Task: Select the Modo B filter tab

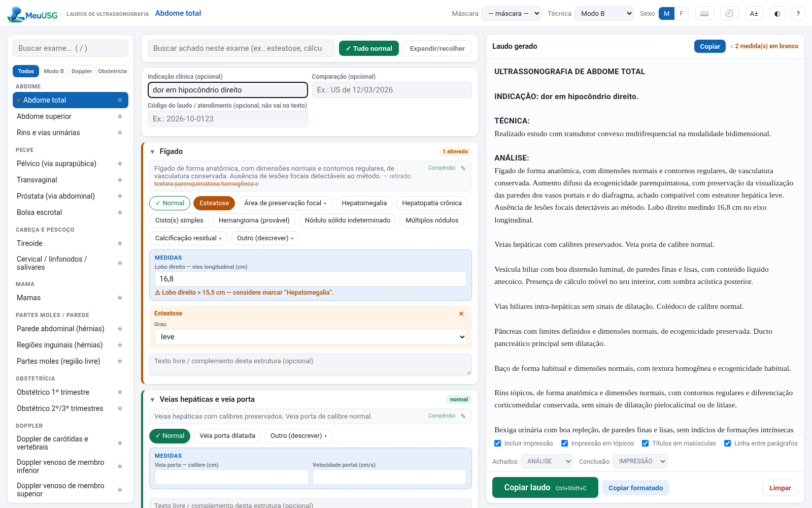Action: click(x=54, y=71)
